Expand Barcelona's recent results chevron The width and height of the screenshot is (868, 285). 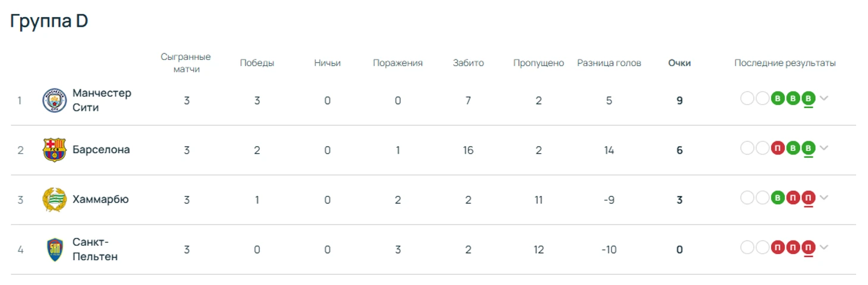(x=823, y=148)
